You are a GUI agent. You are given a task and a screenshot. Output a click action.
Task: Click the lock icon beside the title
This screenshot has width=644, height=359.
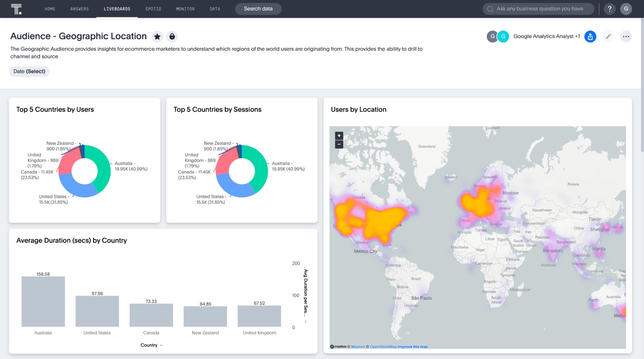click(172, 36)
